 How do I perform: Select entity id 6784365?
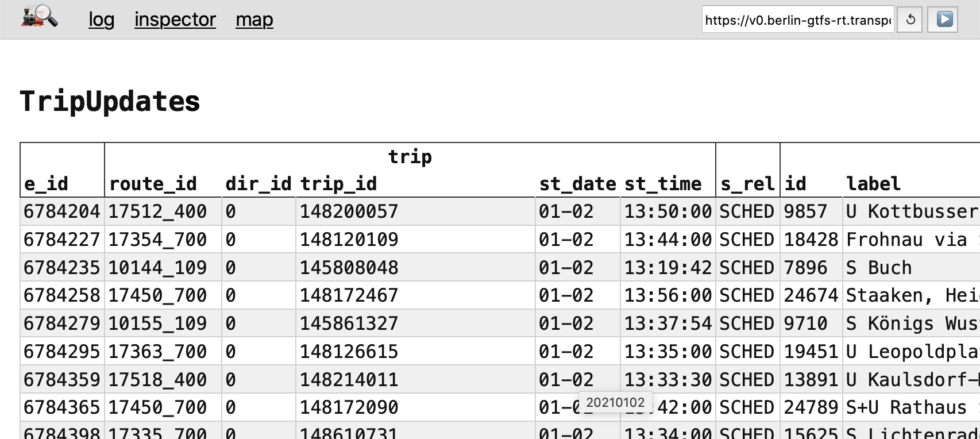click(x=62, y=407)
